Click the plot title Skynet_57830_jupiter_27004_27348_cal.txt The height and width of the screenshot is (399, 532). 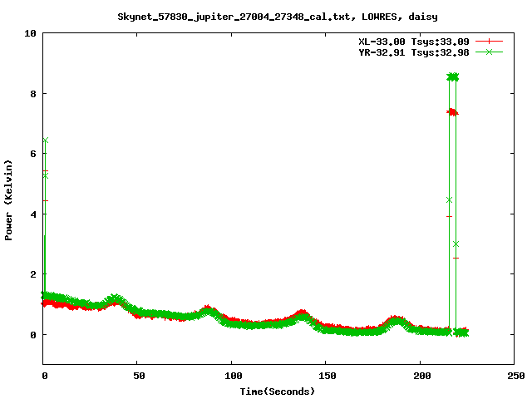pyautogui.click(x=278, y=17)
